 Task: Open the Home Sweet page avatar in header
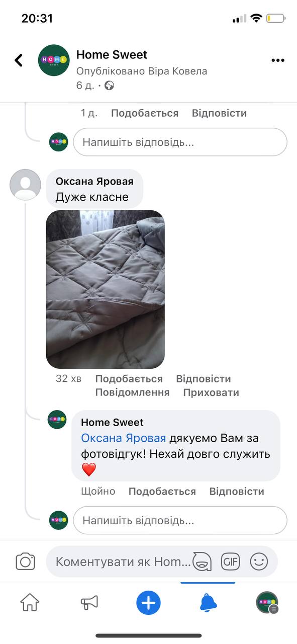54,60
